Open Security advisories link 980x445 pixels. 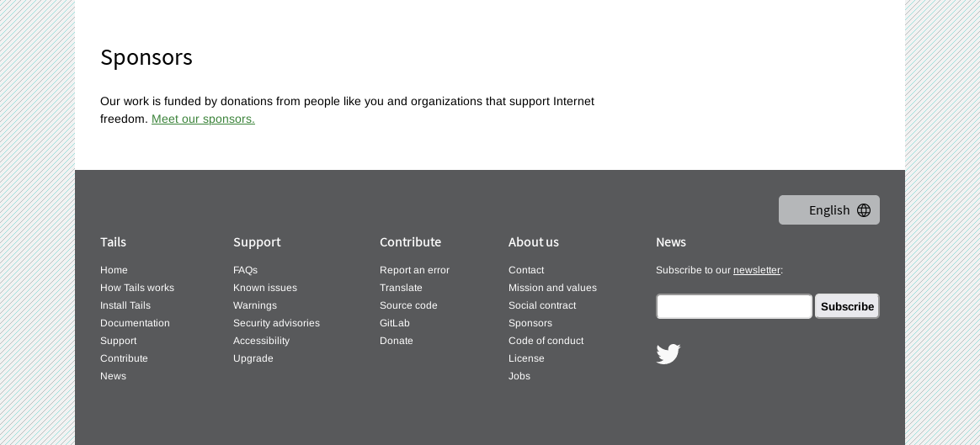276,323
